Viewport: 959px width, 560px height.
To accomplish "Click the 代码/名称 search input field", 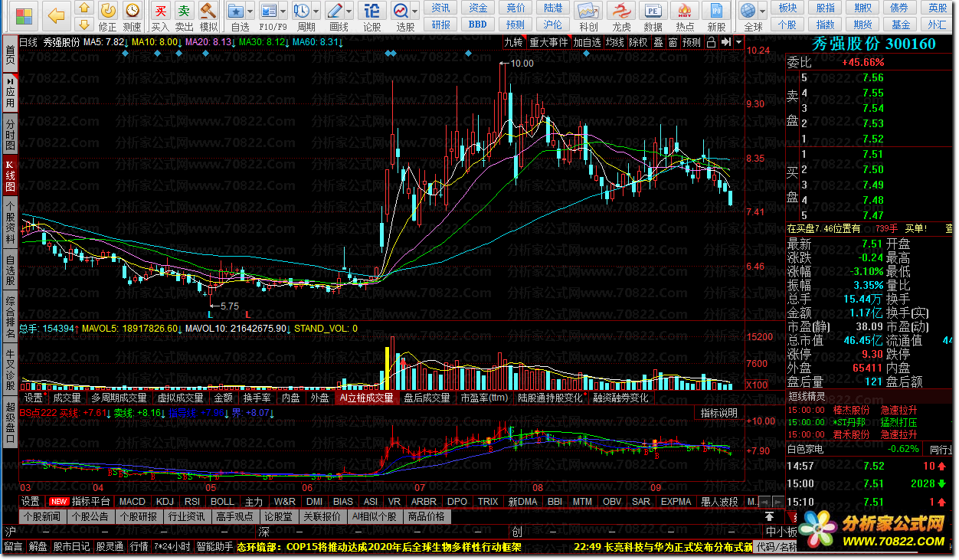I will click(776, 547).
